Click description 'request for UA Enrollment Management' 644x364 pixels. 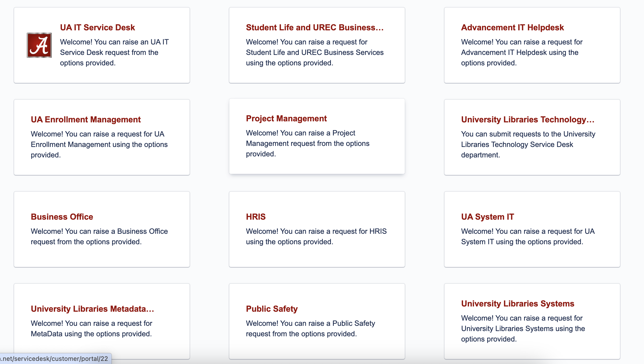[99, 145]
